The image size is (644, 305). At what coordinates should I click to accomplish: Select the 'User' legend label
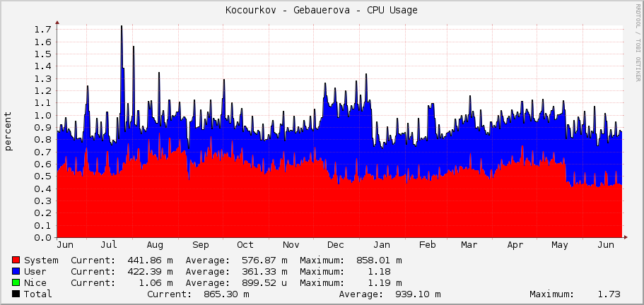(x=35, y=271)
